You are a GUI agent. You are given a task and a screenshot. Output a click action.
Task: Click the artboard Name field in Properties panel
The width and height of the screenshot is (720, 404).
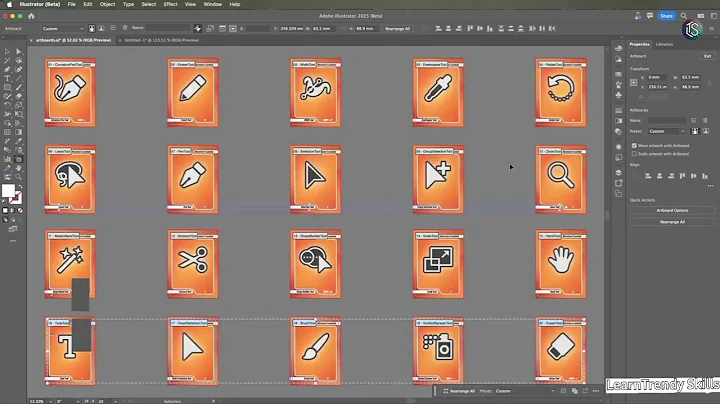pyautogui.click(x=667, y=120)
